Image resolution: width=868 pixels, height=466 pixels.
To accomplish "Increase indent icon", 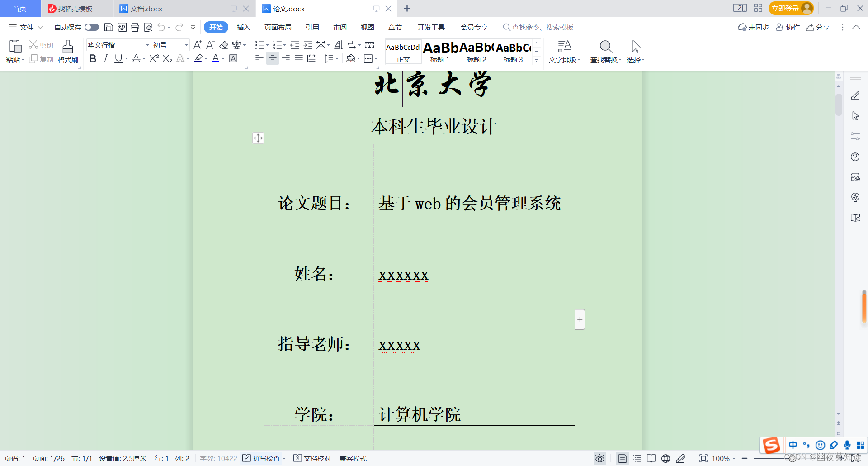I will pyautogui.click(x=308, y=45).
